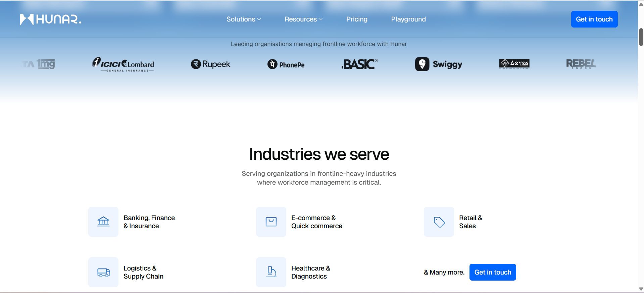The image size is (644, 293).
Task: Click the & Many more. text
Action: pos(444,272)
